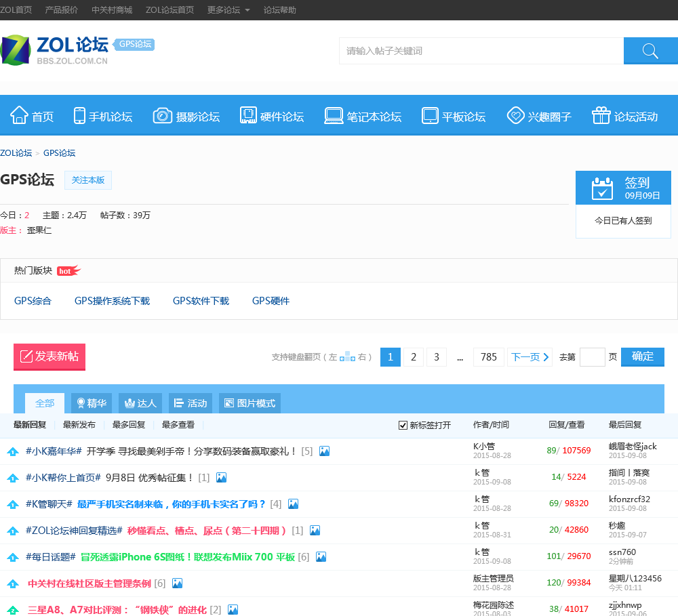Go to page 2
Image resolution: width=678 pixels, height=616 pixels.
(x=414, y=357)
